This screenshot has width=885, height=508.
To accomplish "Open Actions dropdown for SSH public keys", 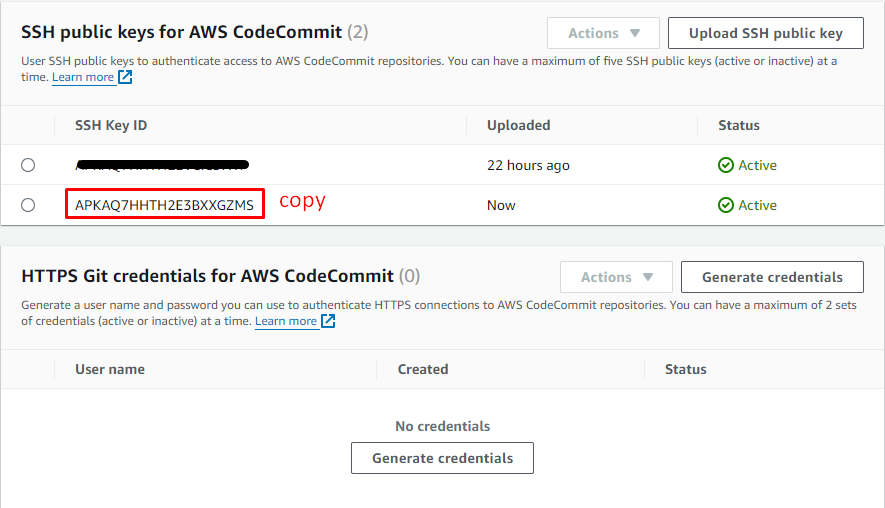I will [x=603, y=33].
